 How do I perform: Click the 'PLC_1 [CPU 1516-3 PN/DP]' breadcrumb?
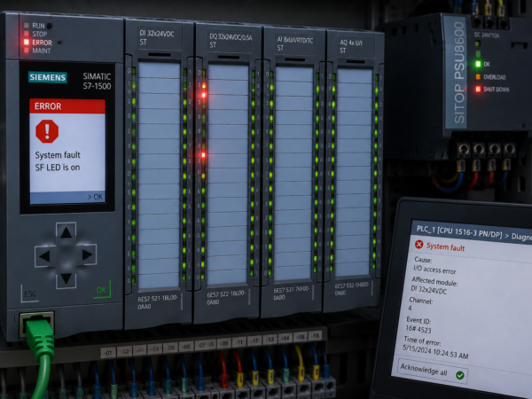(459, 232)
